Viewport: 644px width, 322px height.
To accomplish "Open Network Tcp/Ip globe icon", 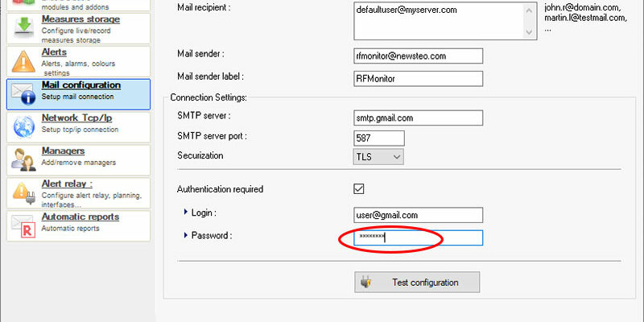I will click(24, 126).
